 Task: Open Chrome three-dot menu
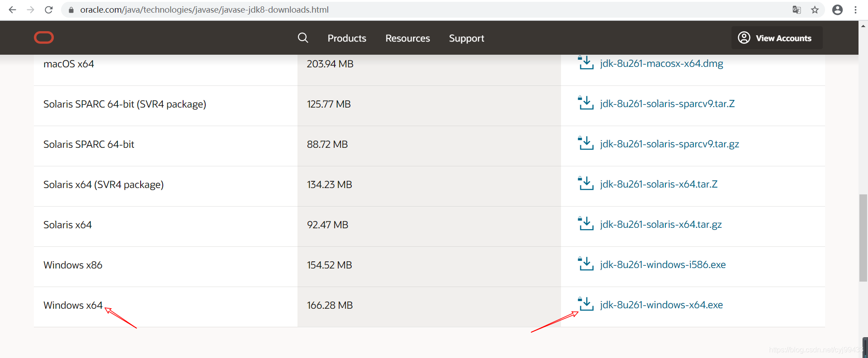click(855, 9)
